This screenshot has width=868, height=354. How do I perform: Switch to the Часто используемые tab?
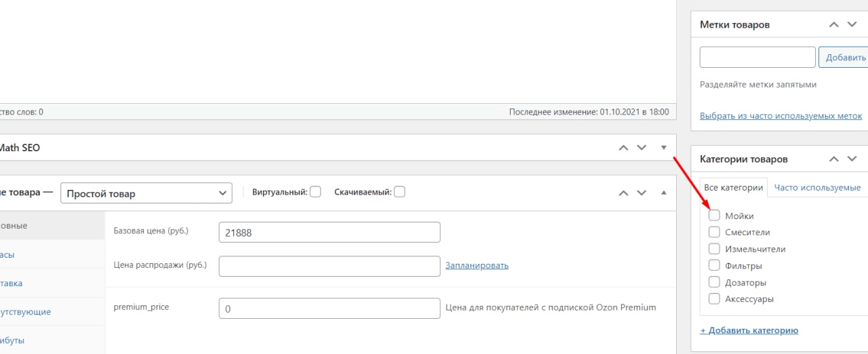[817, 188]
